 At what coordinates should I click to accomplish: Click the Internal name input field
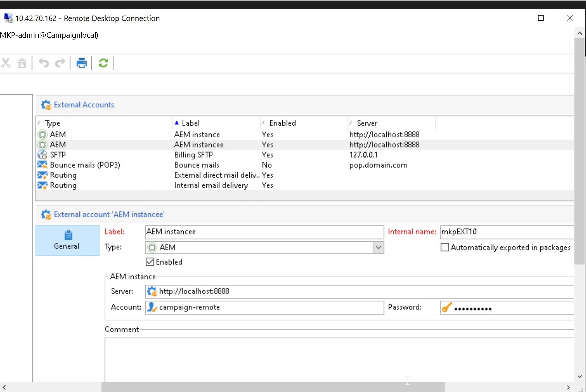point(507,232)
